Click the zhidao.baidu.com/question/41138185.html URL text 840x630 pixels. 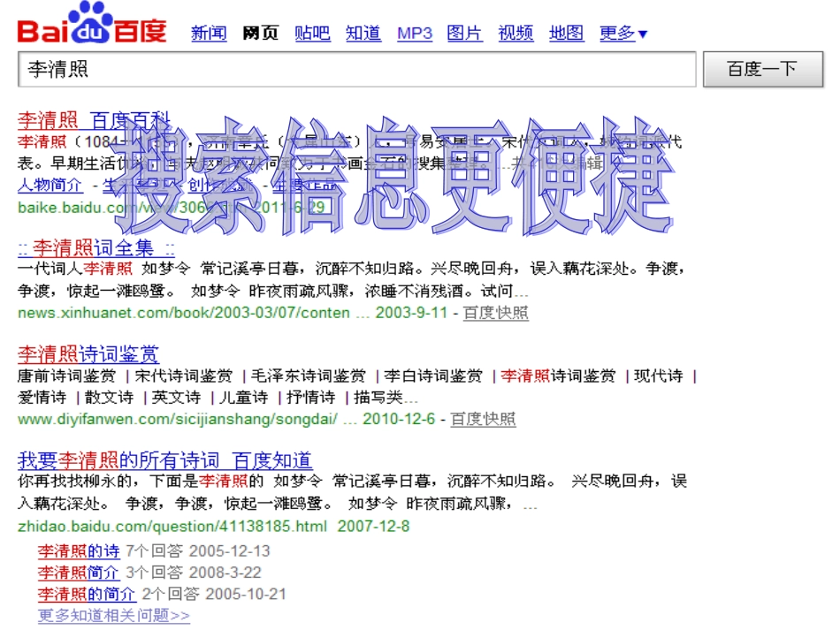172,526
